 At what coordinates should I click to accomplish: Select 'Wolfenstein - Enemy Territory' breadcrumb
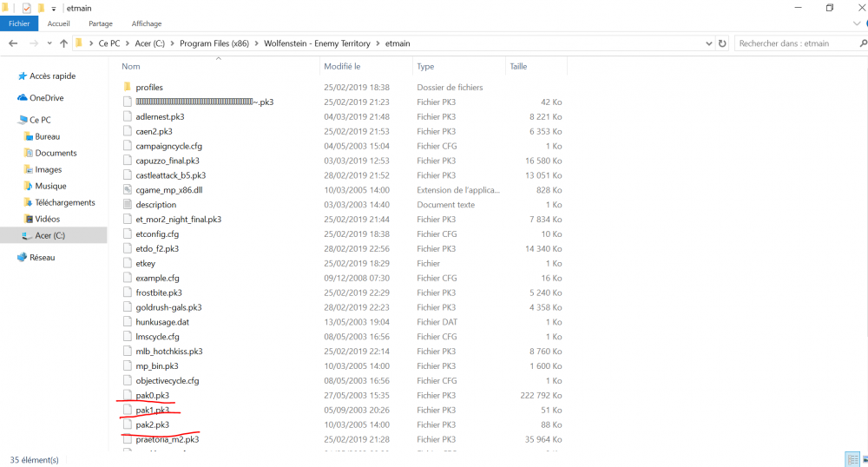317,43
